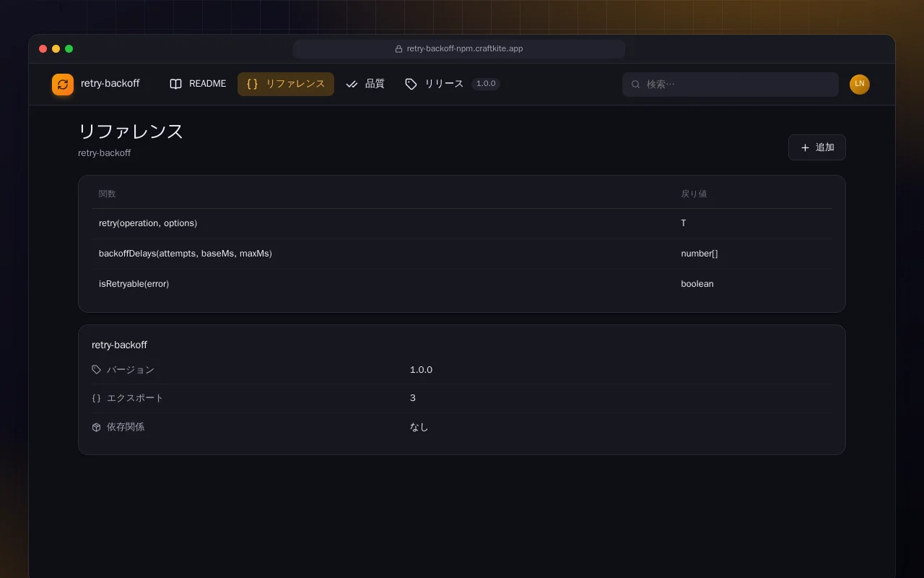Focus the 検索 search field
Image resolution: width=924 pixels, height=578 pixels.
click(x=731, y=85)
